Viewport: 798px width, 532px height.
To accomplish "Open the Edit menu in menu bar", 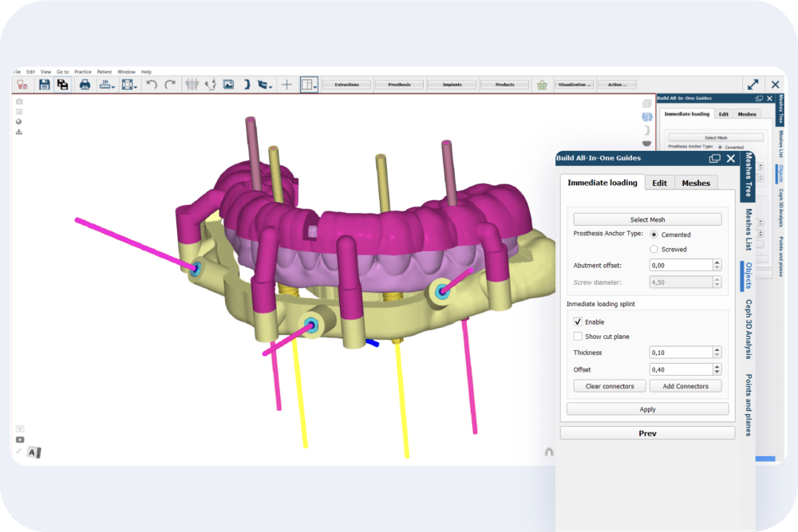I will [30, 72].
